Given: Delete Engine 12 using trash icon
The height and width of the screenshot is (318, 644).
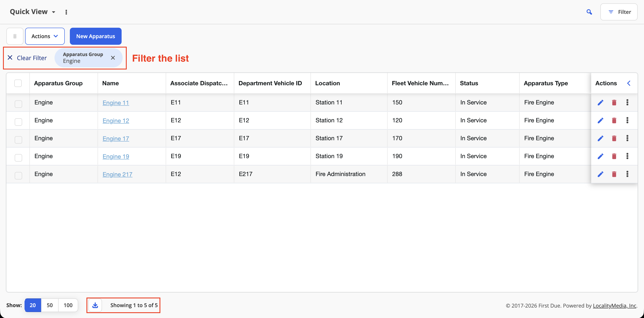Looking at the screenshot, I should [614, 120].
